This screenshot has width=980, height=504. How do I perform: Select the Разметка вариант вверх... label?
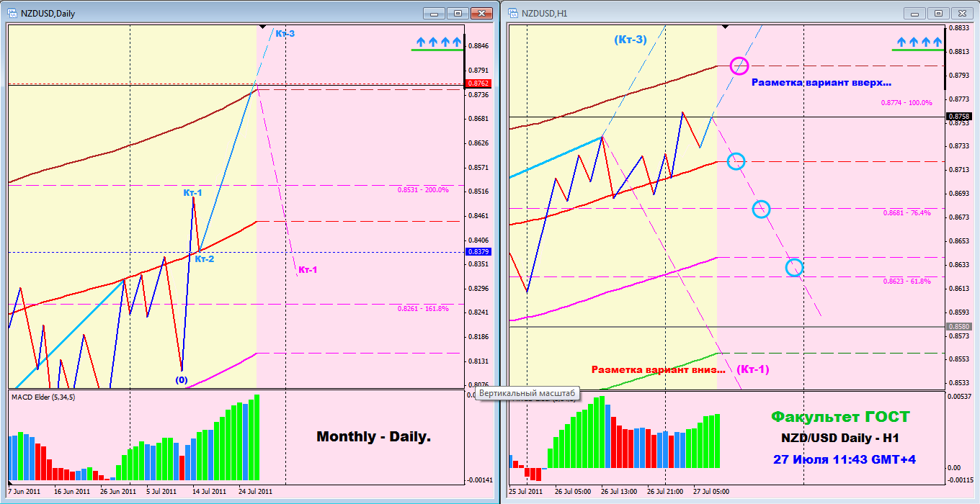coord(821,83)
